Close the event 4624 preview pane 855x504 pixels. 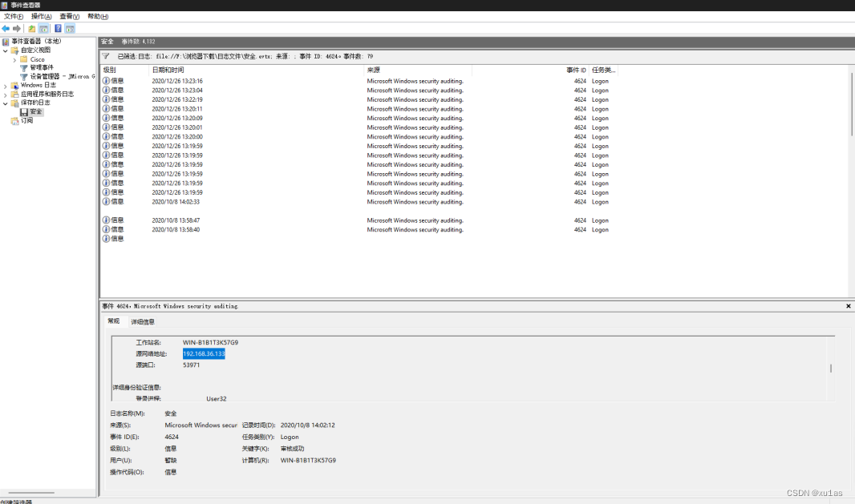coord(848,306)
